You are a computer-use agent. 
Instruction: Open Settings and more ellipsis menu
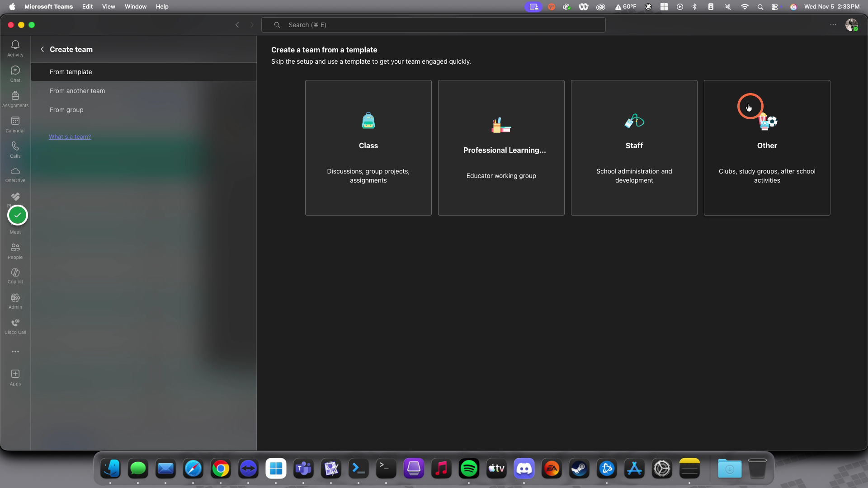(x=833, y=25)
